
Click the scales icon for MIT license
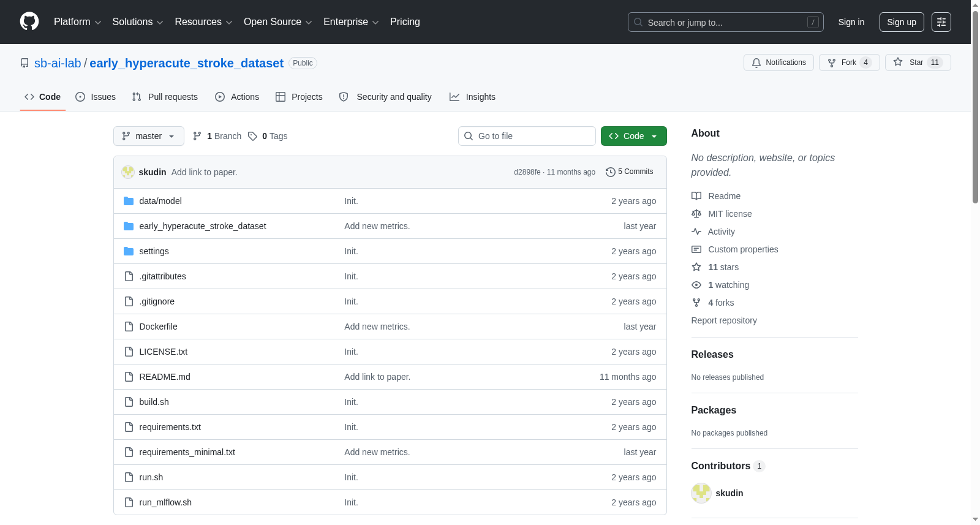(696, 214)
